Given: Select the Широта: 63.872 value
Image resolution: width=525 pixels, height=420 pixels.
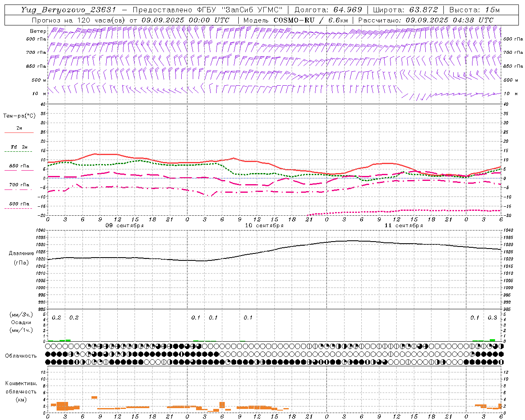Looking at the screenshot, I should coord(405,10).
